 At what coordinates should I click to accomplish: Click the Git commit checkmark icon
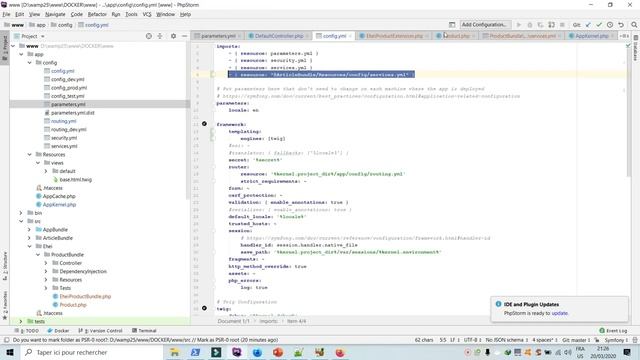click(599, 25)
